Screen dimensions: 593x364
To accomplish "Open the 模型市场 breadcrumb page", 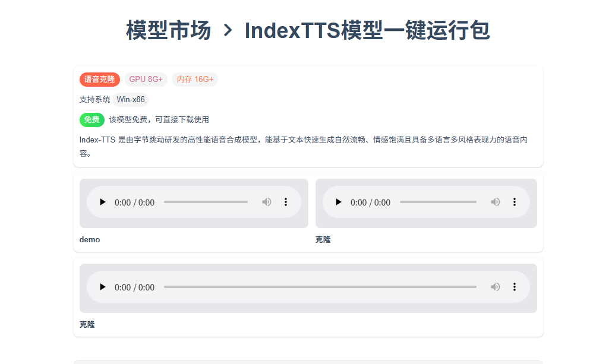I will [167, 30].
